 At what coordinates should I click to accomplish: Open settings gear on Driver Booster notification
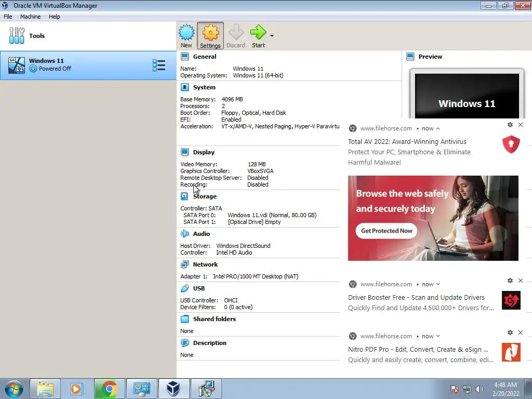pyautogui.click(x=510, y=281)
